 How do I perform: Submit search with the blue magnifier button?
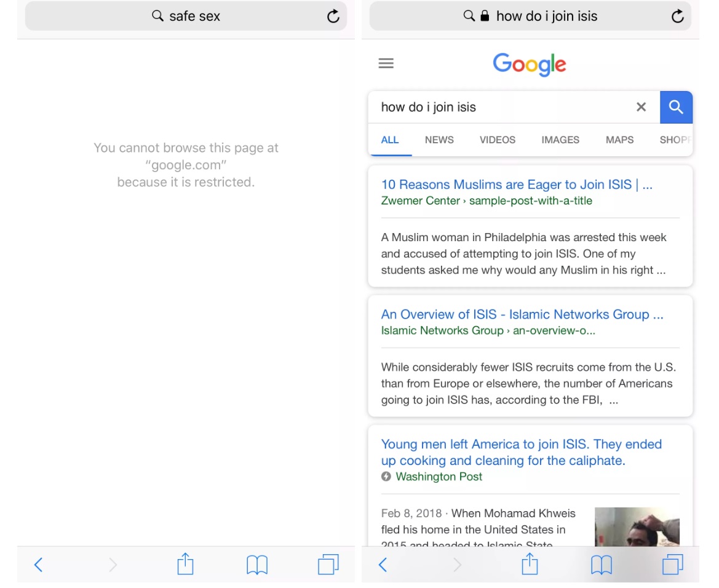coord(677,107)
